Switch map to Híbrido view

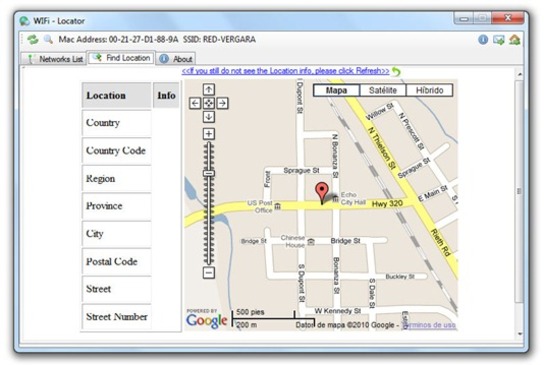click(x=430, y=91)
